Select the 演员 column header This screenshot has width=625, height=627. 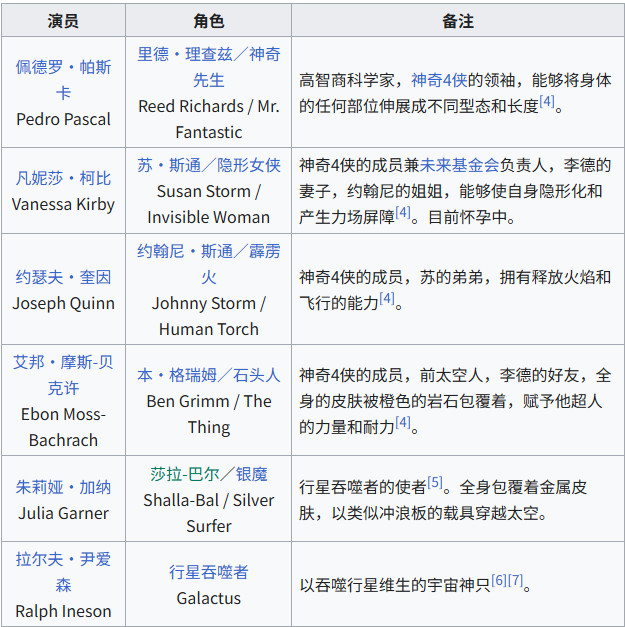(x=63, y=21)
